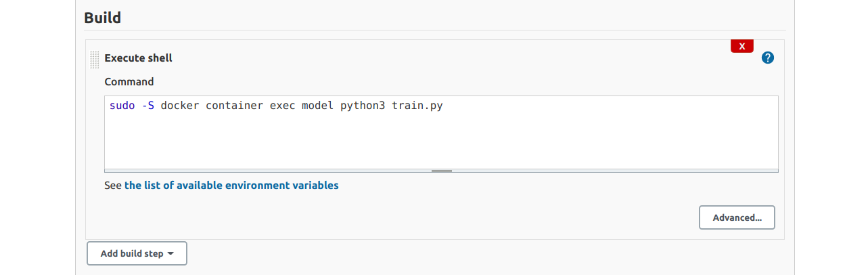Open the Add build step dropdown
Viewport: 868px width, 275px height.
point(137,253)
